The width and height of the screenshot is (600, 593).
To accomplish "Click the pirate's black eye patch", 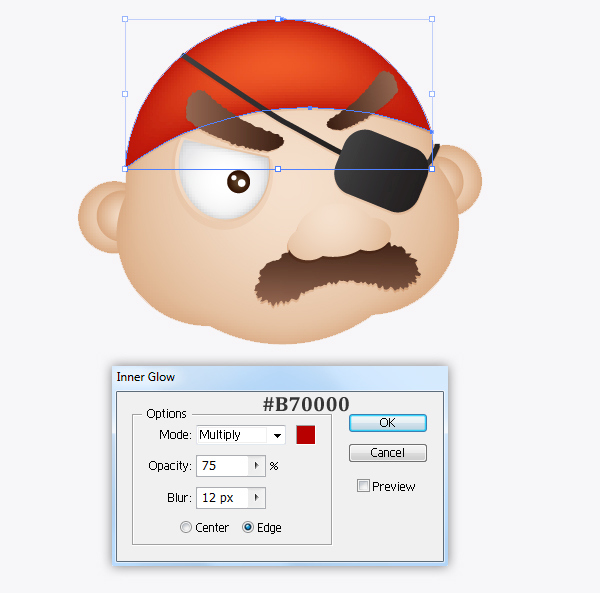I will tap(382, 171).
